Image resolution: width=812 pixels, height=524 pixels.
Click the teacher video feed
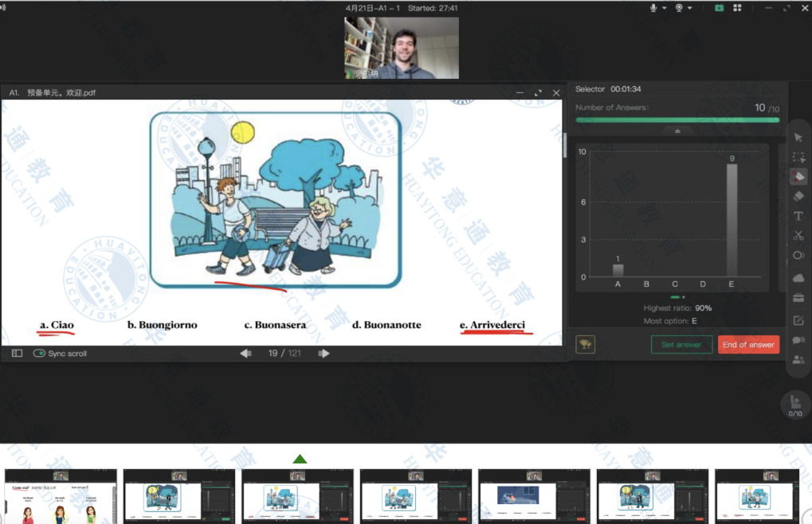click(x=402, y=48)
